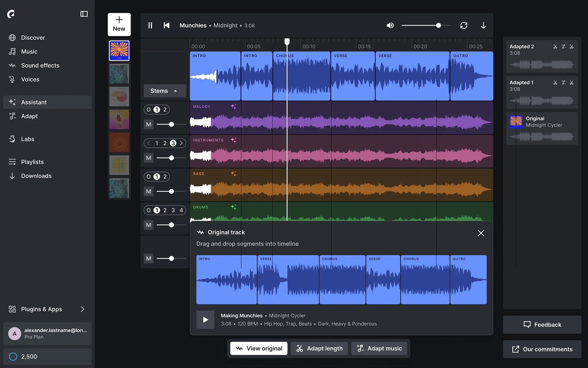Click the loop icon beside the volume slider
The width and height of the screenshot is (588, 368).
coord(464,25)
